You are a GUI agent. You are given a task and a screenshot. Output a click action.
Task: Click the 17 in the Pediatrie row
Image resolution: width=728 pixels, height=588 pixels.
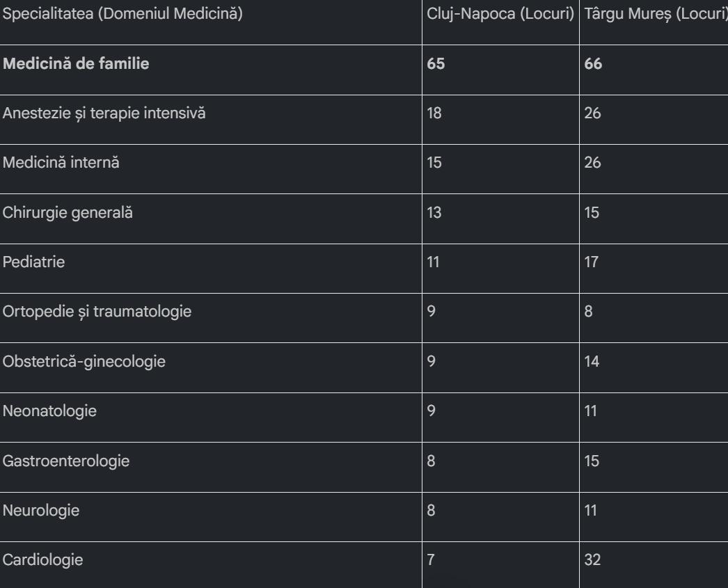pyautogui.click(x=592, y=263)
